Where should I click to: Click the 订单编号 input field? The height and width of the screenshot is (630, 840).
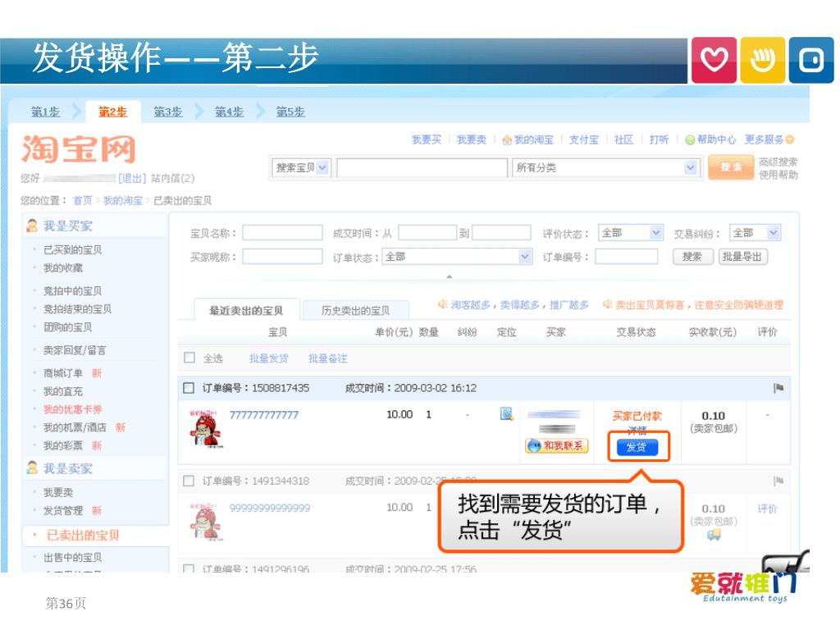[626, 257]
